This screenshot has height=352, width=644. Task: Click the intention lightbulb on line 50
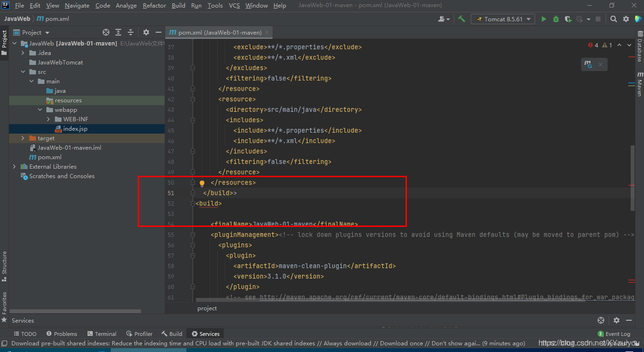(x=202, y=183)
